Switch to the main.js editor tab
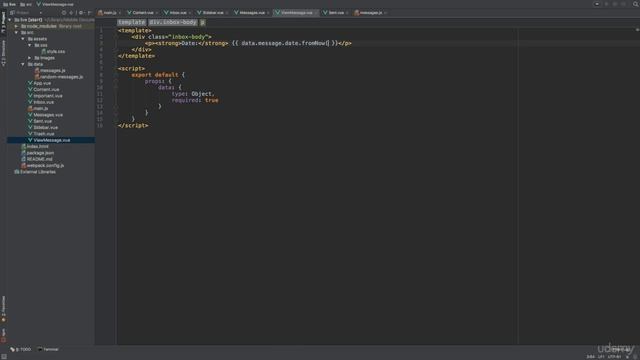The height and width of the screenshot is (360, 640). [109, 13]
